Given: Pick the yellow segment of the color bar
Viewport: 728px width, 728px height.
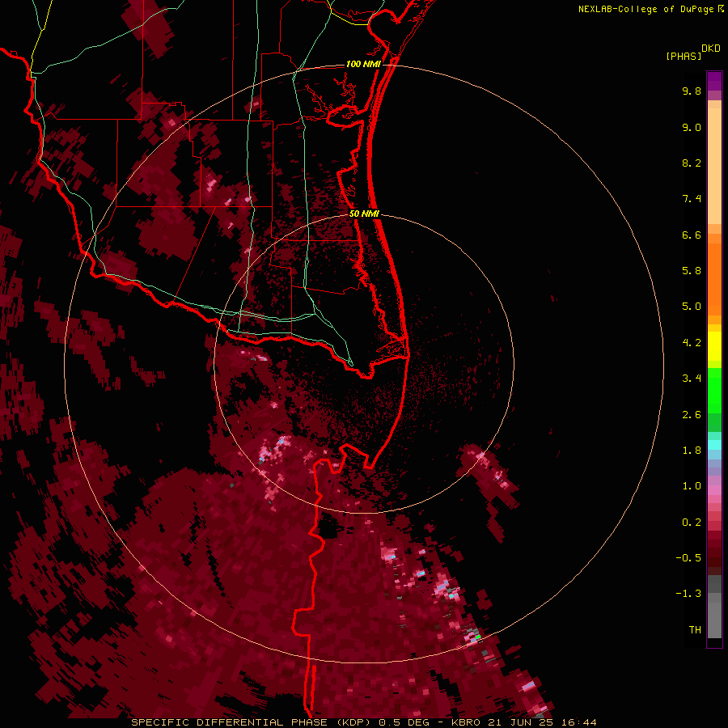Looking at the screenshot, I should click(x=714, y=346).
